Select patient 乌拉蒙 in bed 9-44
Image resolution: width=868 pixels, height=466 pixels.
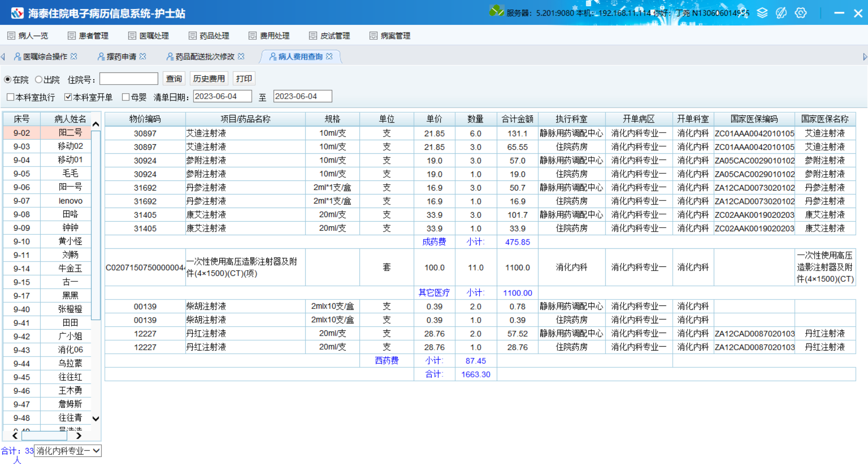(x=47, y=364)
